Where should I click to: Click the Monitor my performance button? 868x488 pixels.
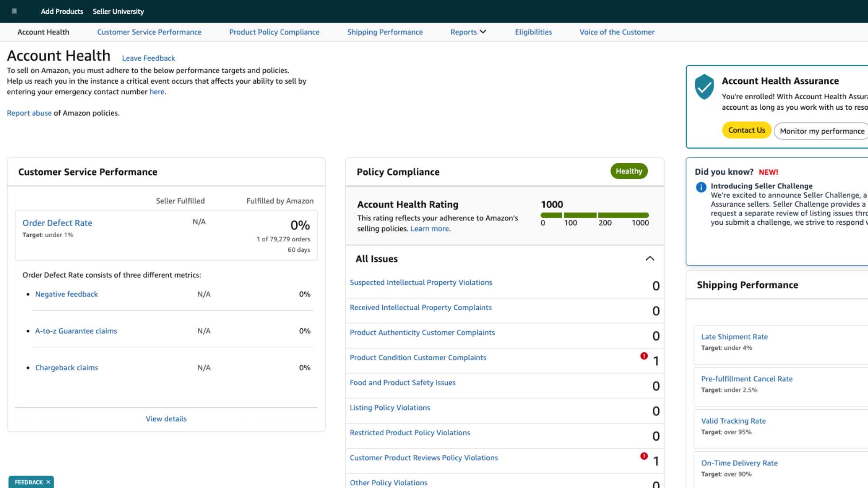821,131
